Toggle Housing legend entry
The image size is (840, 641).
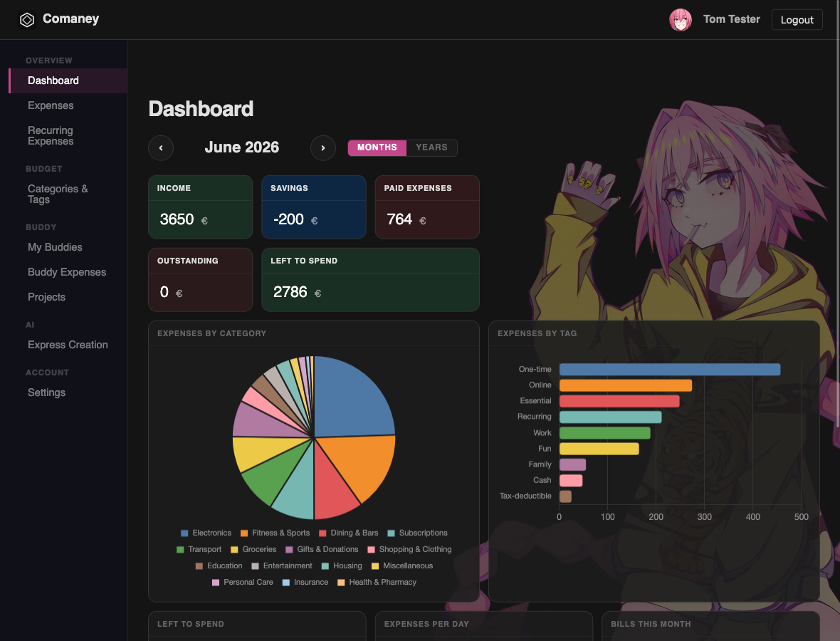coord(342,566)
